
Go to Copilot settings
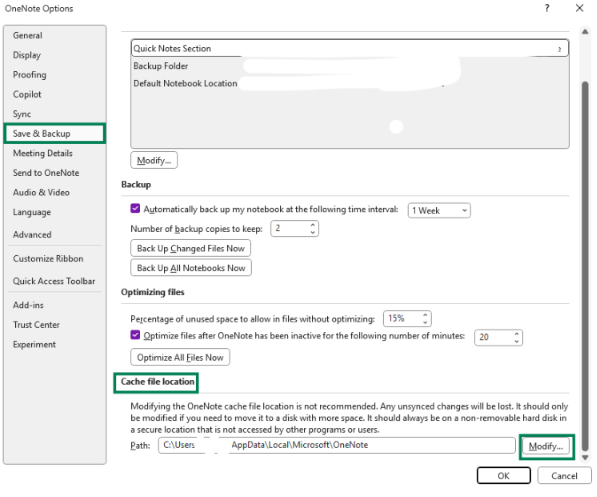coord(27,94)
